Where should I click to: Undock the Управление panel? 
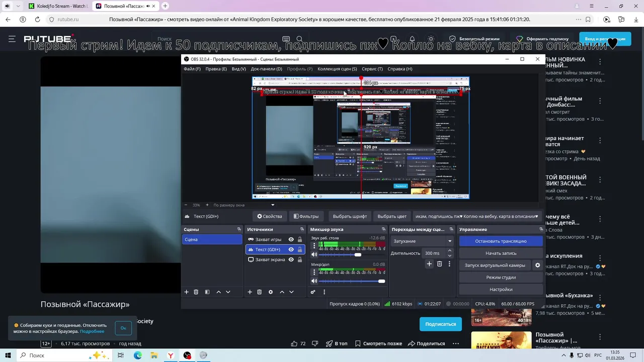pyautogui.click(x=541, y=229)
